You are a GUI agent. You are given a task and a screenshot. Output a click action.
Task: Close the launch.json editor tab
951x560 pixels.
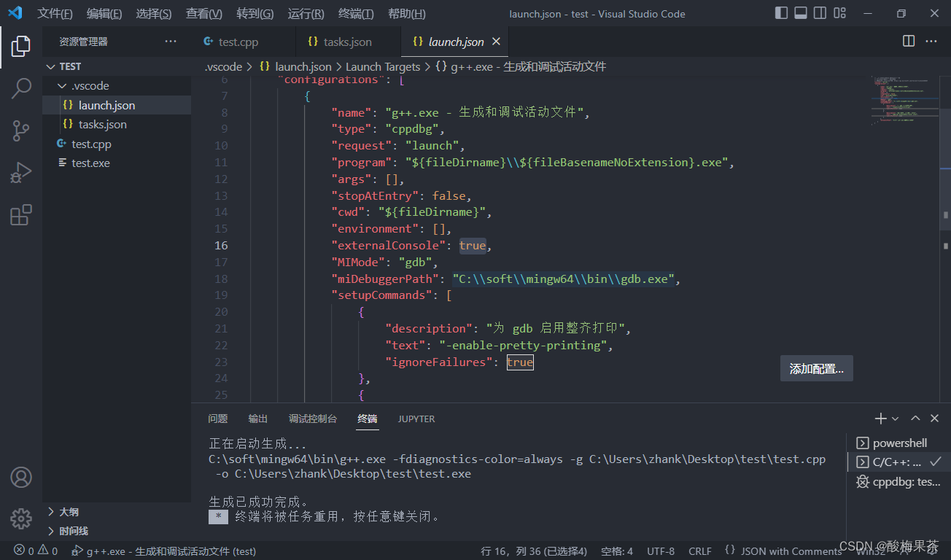tap(496, 42)
